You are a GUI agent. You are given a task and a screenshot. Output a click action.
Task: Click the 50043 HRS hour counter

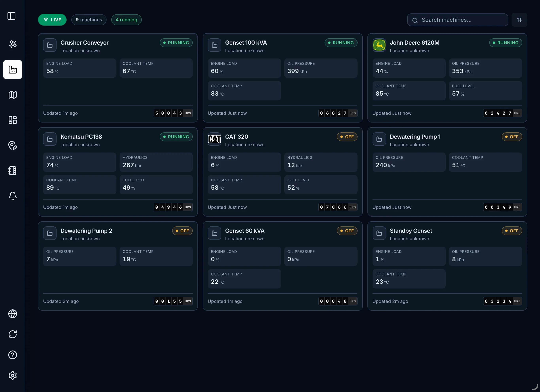click(173, 113)
